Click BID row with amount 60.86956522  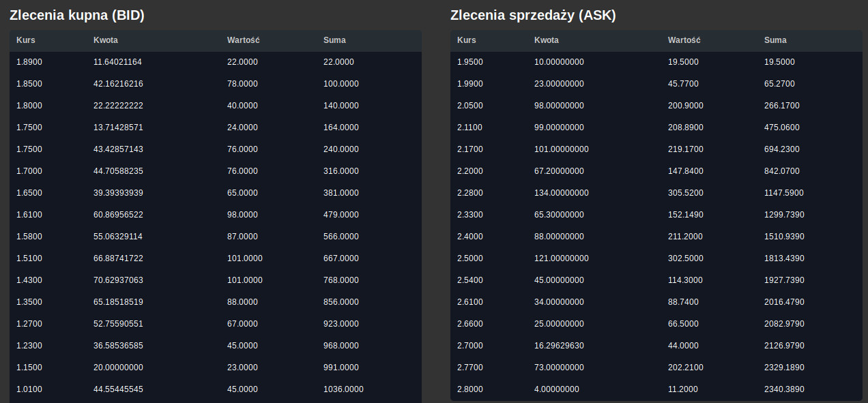216,215
